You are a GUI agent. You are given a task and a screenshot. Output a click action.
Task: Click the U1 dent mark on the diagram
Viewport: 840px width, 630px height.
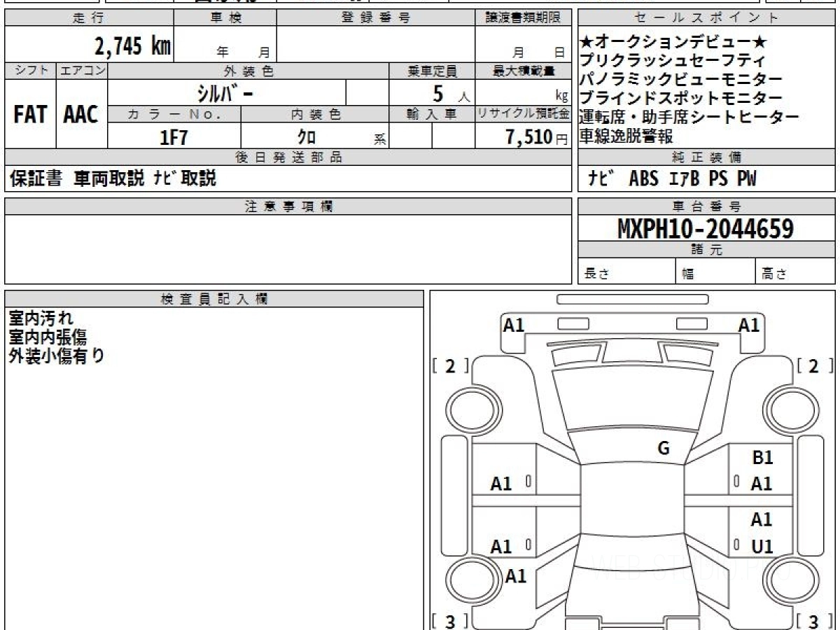coord(762,547)
